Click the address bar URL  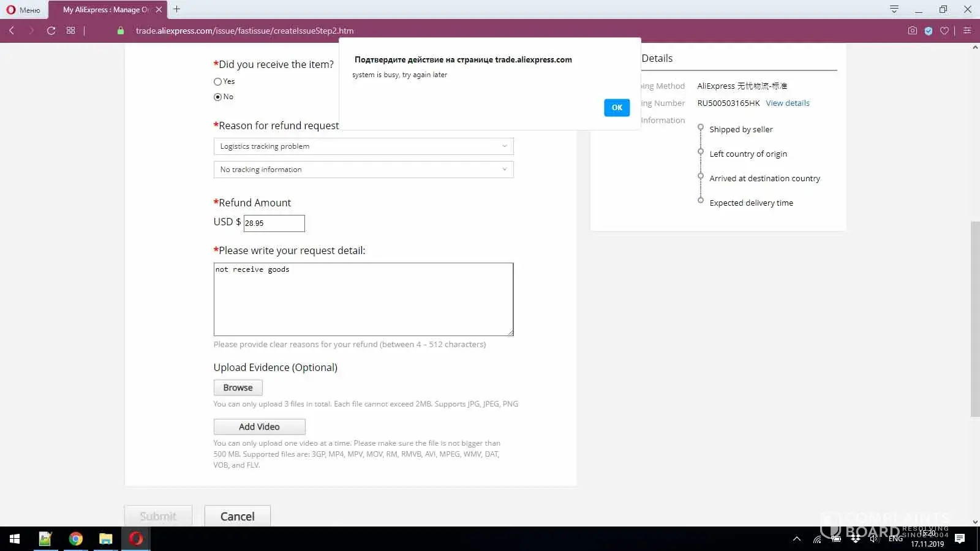pos(244,31)
